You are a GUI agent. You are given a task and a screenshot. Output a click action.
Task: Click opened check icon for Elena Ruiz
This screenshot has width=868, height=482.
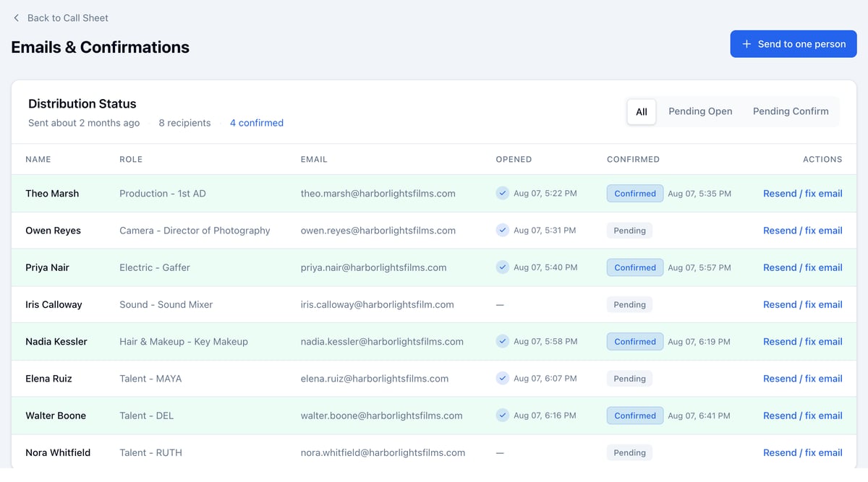[x=503, y=378]
